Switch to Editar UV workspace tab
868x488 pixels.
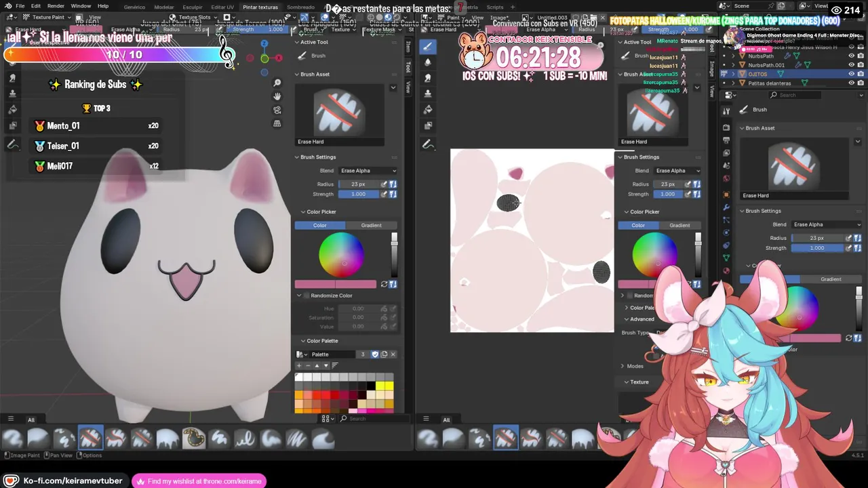tap(222, 7)
